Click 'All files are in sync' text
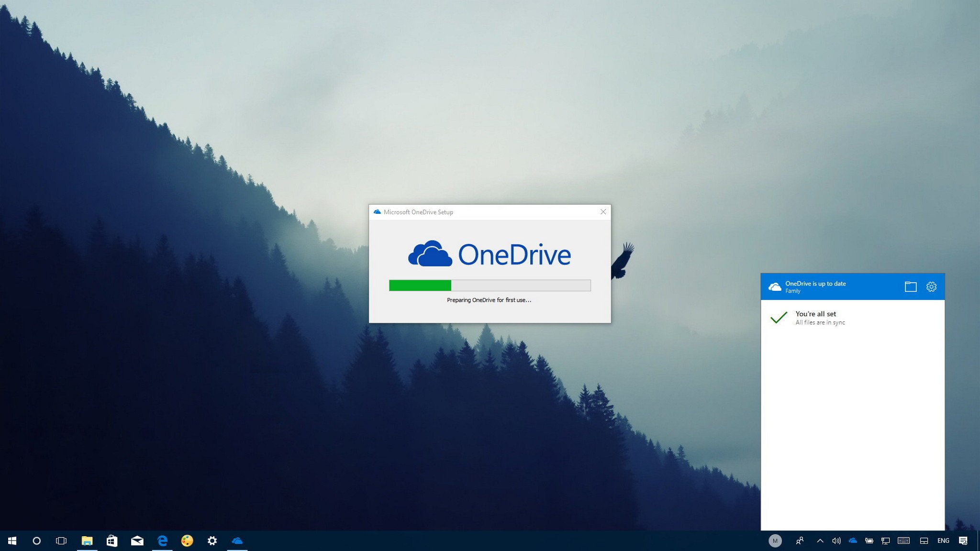The image size is (980, 551). tap(820, 322)
